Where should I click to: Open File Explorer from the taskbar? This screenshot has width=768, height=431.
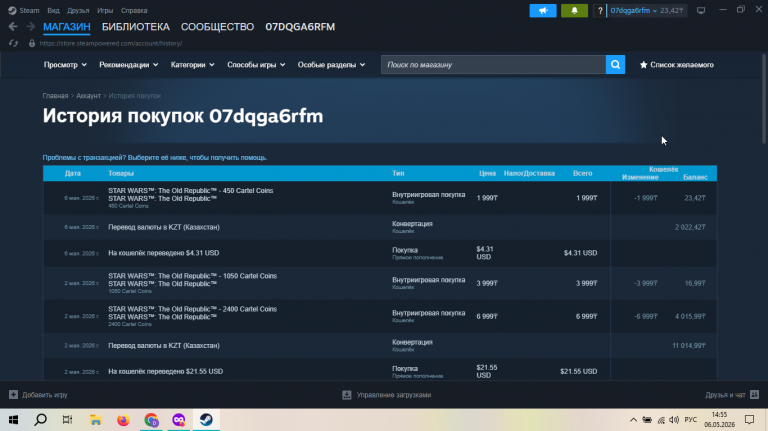(96, 420)
